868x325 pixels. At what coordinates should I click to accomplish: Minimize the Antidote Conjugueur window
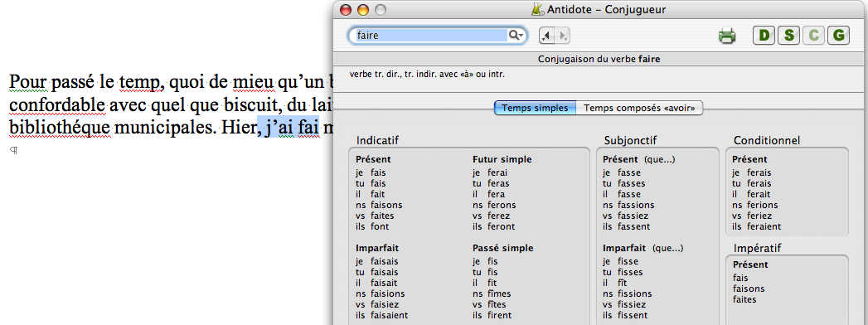pos(363,10)
